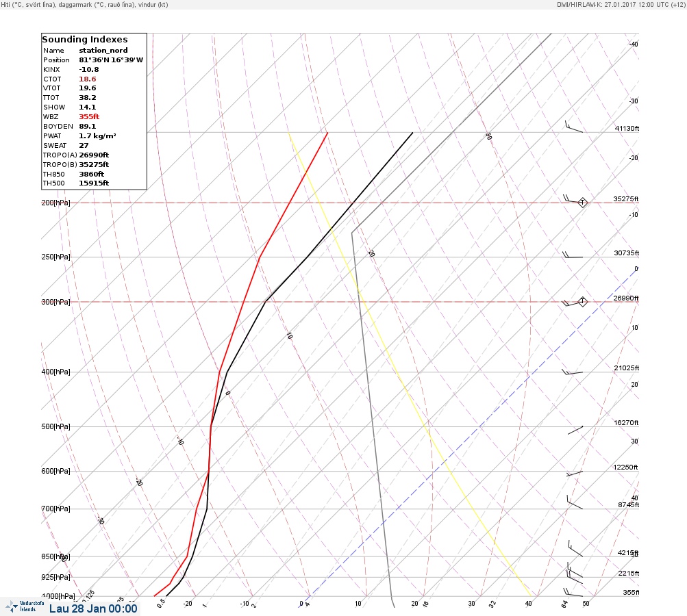Click the red WBZ value 355ft

89,117
